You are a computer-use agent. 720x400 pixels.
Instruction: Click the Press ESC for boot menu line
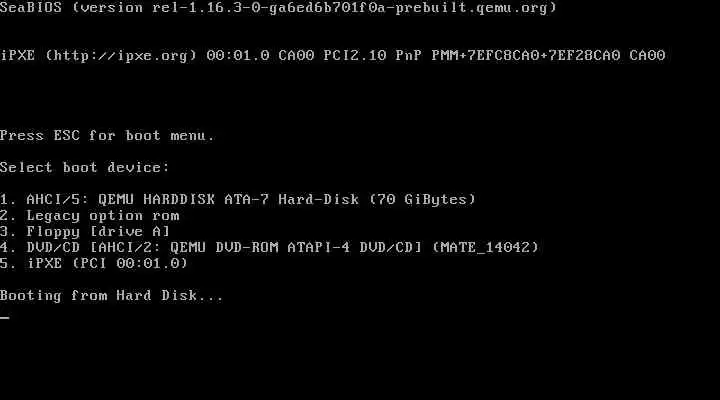click(x=107, y=136)
